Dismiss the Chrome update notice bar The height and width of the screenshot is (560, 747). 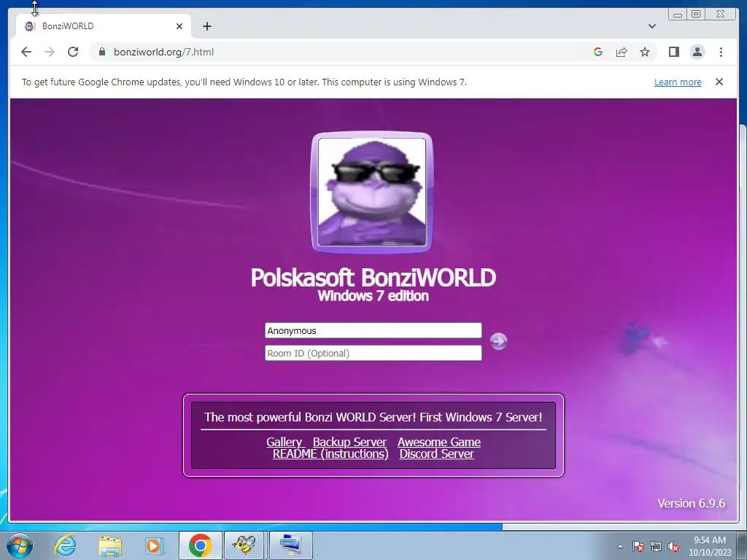719,82
